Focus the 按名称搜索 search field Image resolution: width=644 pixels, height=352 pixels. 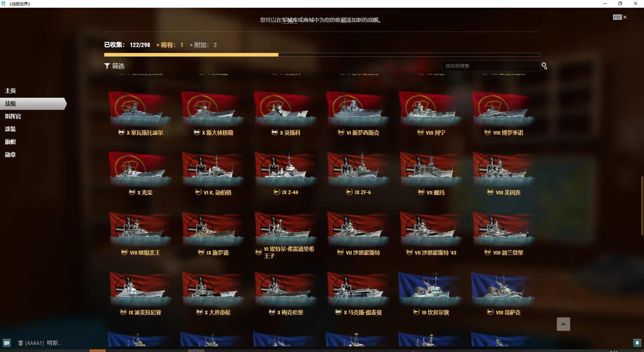490,66
